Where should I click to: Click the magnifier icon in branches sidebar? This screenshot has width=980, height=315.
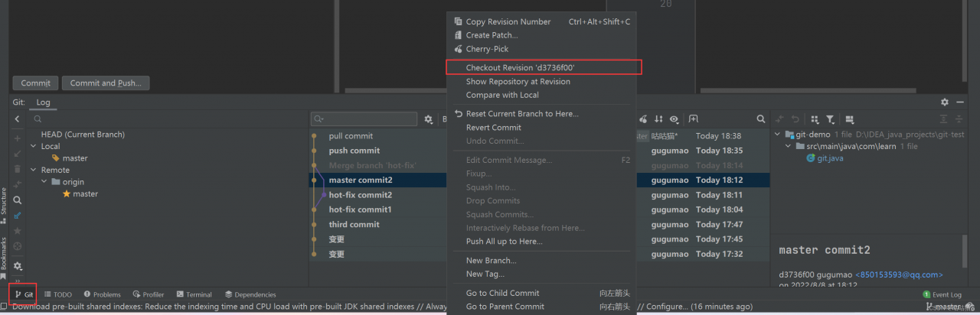click(17, 200)
